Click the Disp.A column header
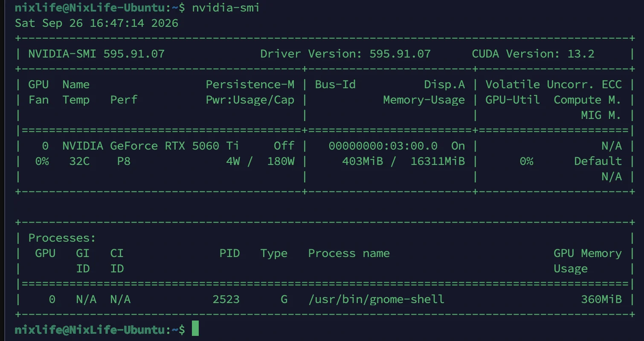Viewport: 644px width, 341px height. [x=444, y=84]
